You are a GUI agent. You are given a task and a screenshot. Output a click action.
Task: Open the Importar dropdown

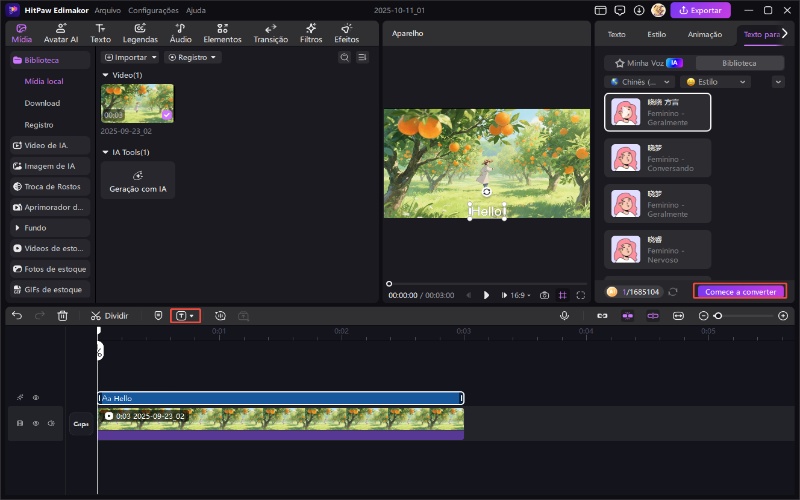coord(130,57)
